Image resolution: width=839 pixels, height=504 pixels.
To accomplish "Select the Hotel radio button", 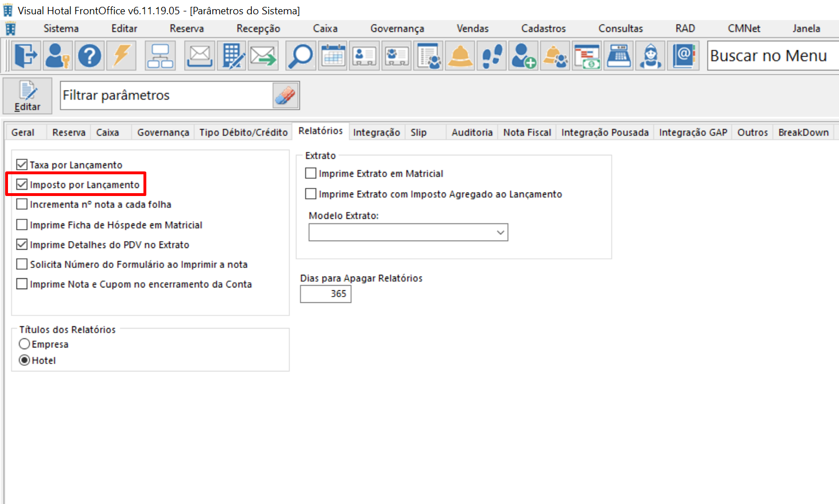I will (25, 360).
